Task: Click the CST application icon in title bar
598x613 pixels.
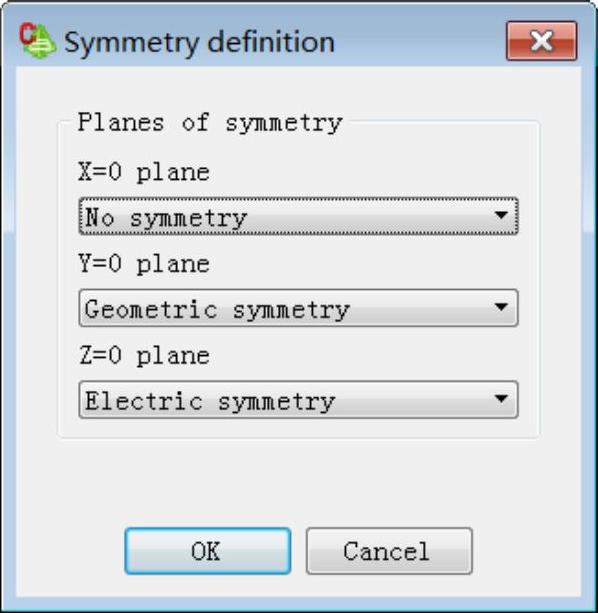Action: pyautogui.click(x=38, y=41)
